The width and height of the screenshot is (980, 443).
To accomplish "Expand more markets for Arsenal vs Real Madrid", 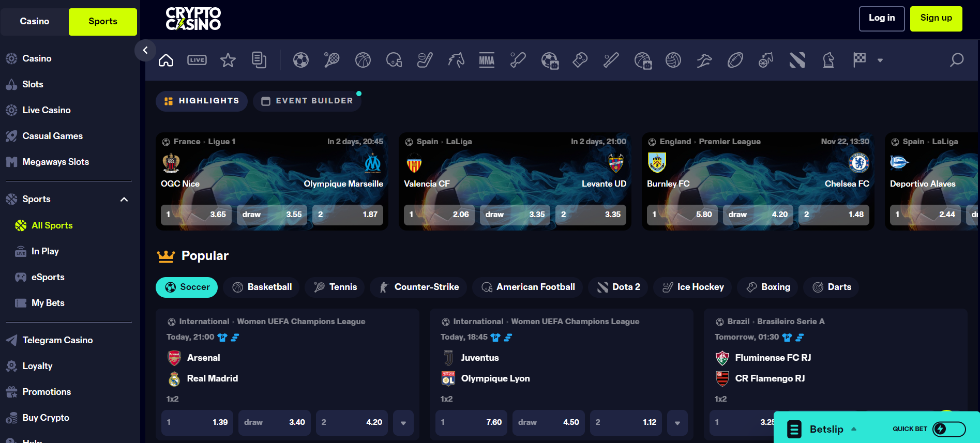I will coord(403,422).
